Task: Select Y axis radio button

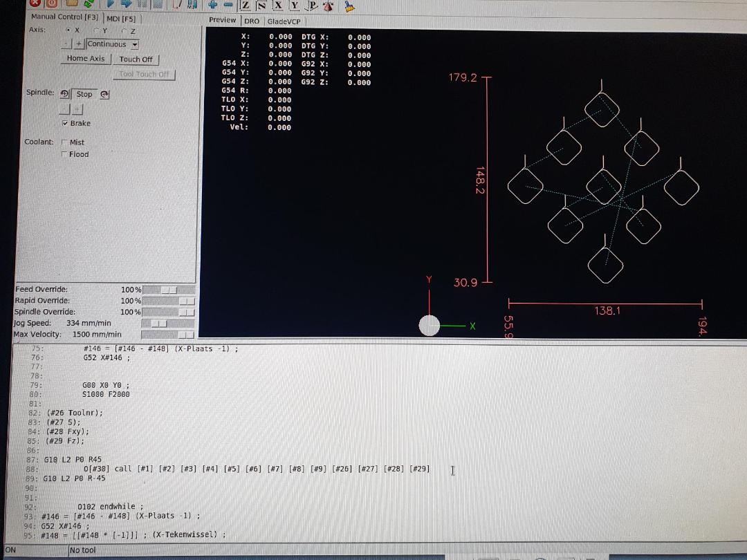Action: pos(97,30)
